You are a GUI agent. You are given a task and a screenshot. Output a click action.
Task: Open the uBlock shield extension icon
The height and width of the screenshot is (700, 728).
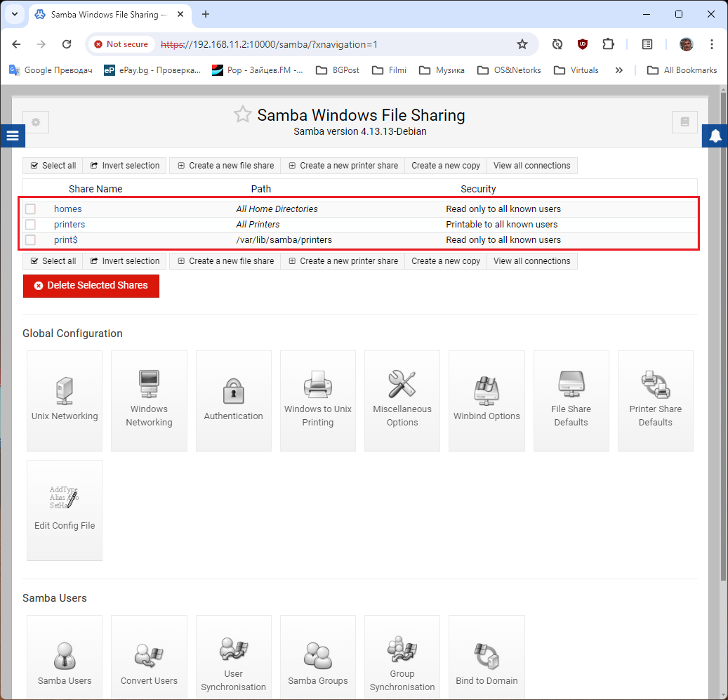pyautogui.click(x=582, y=44)
